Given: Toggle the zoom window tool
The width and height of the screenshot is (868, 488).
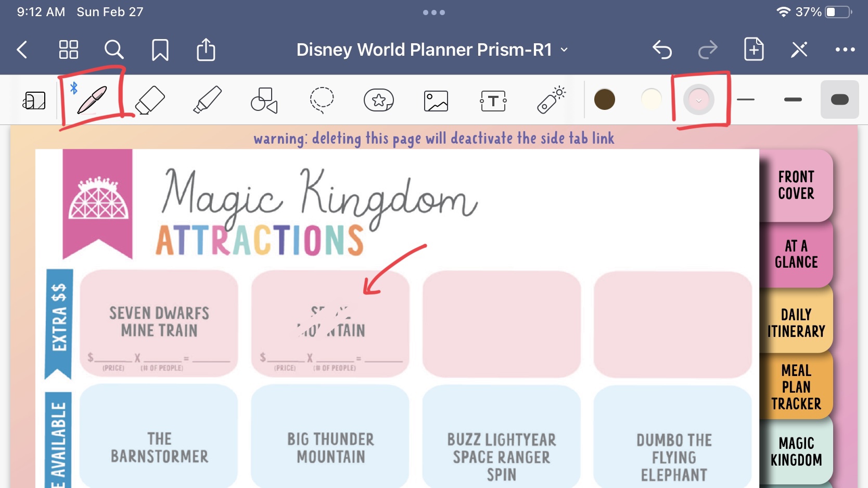Looking at the screenshot, I should (x=34, y=101).
